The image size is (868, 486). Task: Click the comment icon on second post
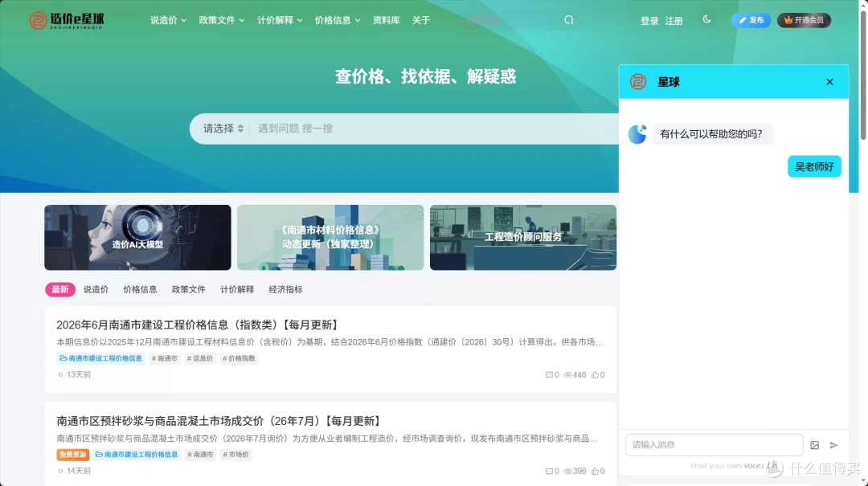(549, 471)
